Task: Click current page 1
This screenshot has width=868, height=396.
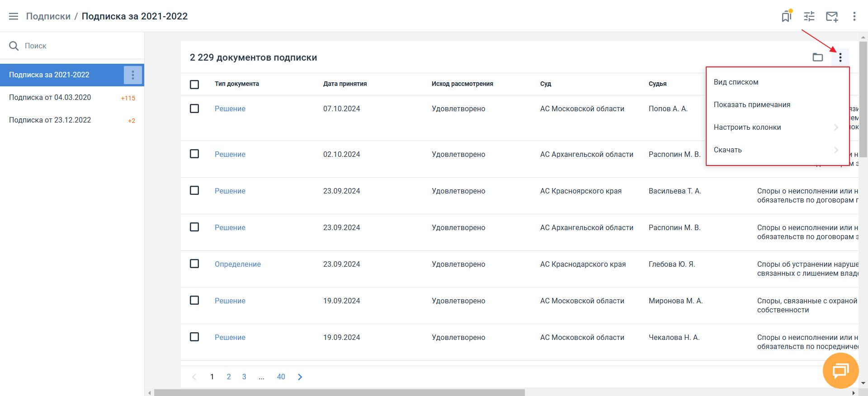Action: [x=212, y=377]
